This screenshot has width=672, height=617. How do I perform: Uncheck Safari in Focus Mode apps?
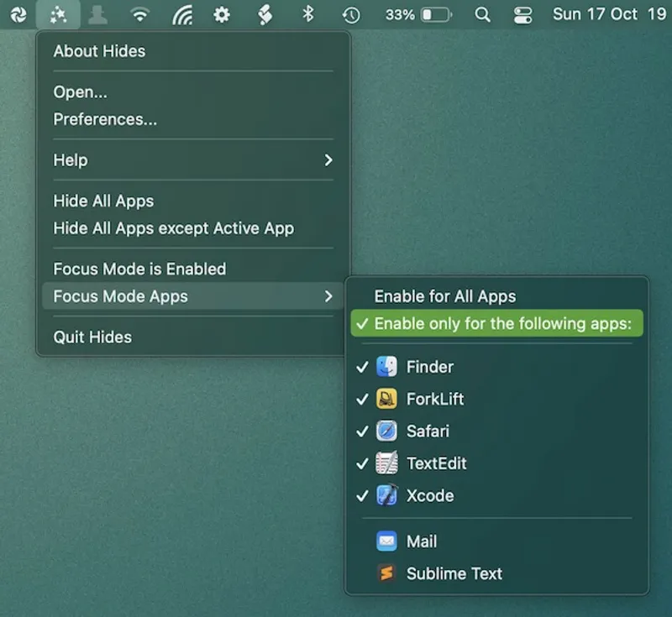tap(428, 431)
